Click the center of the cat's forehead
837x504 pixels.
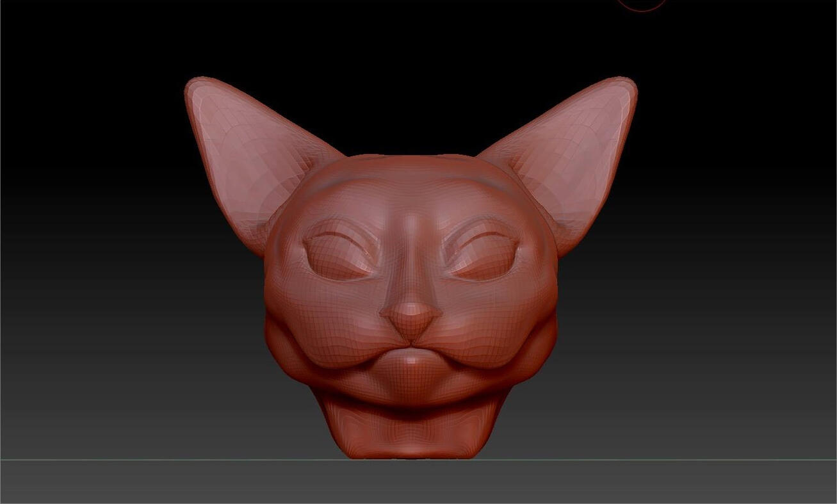pos(410,192)
